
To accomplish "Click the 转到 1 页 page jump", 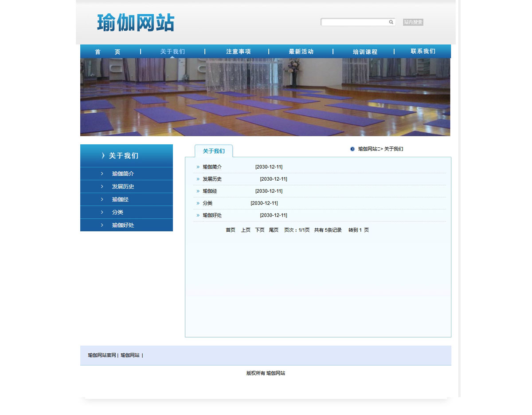I will click(x=359, y=230).
